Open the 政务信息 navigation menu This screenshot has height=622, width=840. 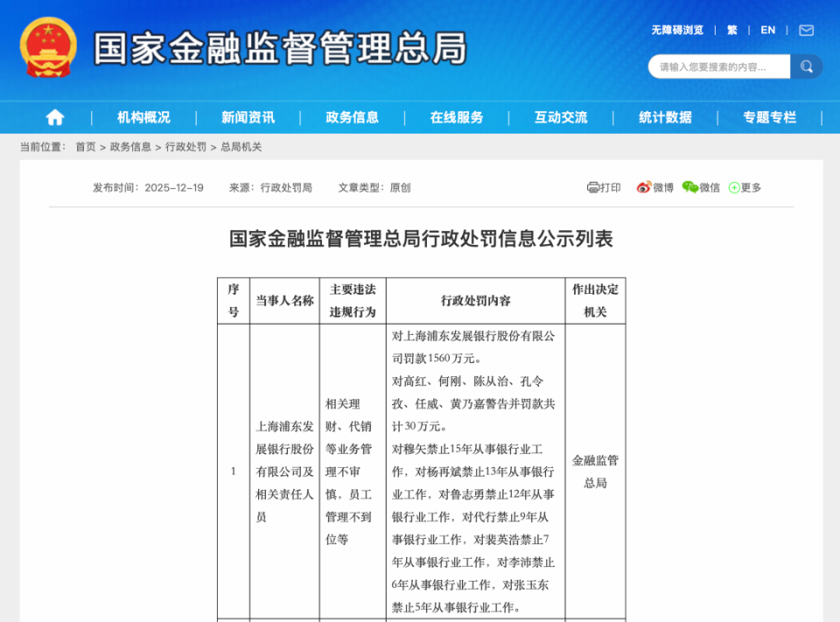click(352, 116)
